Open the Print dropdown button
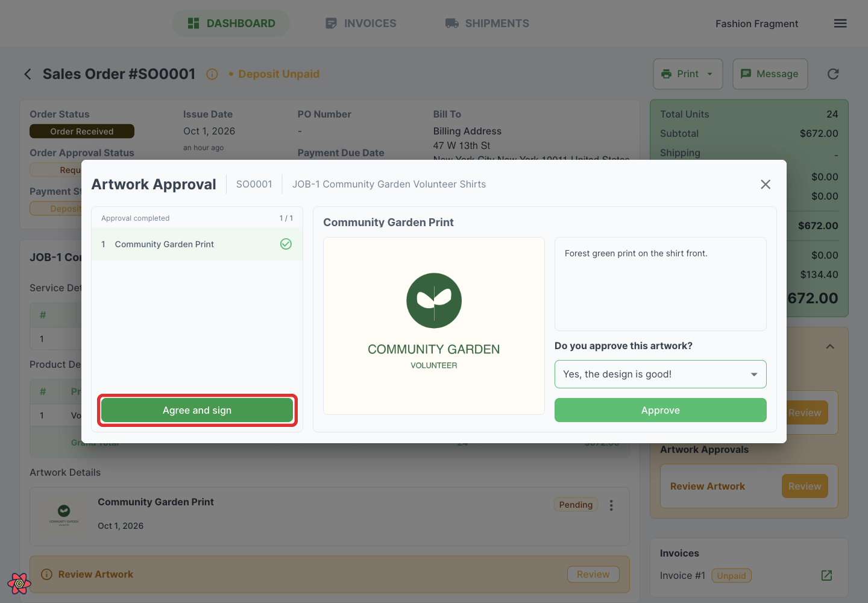 click(688, 74)
